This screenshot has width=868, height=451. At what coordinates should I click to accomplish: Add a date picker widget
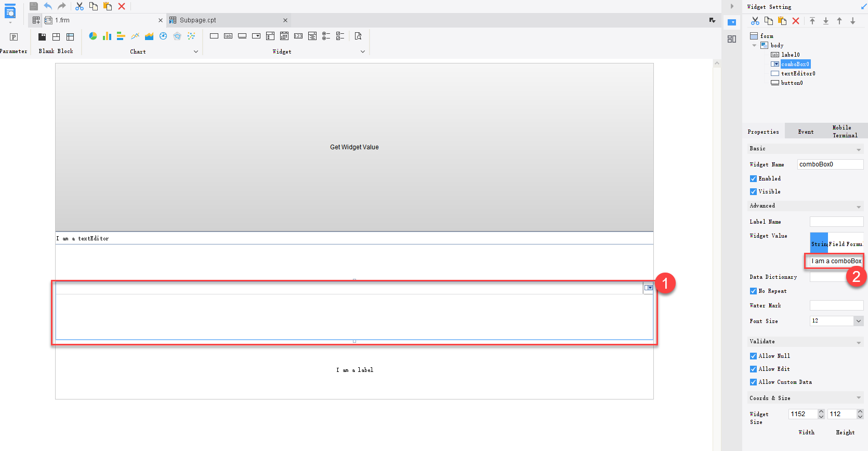[284, 36]
